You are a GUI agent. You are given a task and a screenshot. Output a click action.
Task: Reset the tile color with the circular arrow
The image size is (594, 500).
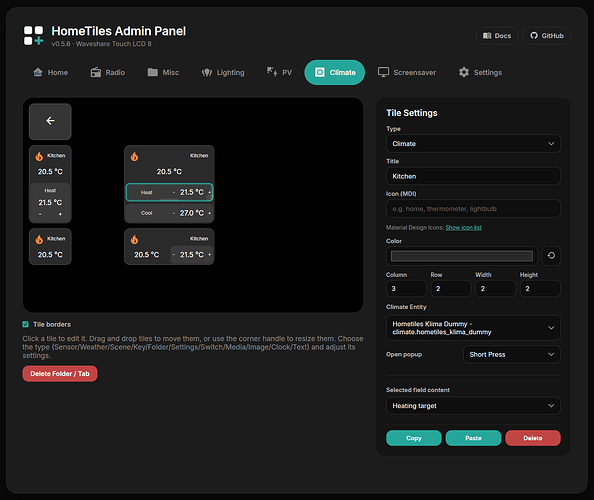pos(551,256)
